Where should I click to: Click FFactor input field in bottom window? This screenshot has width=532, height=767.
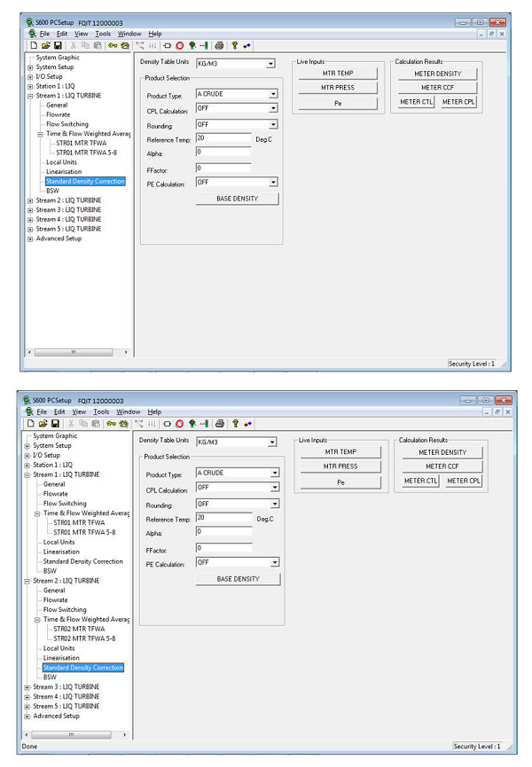[x=224, y=548]
